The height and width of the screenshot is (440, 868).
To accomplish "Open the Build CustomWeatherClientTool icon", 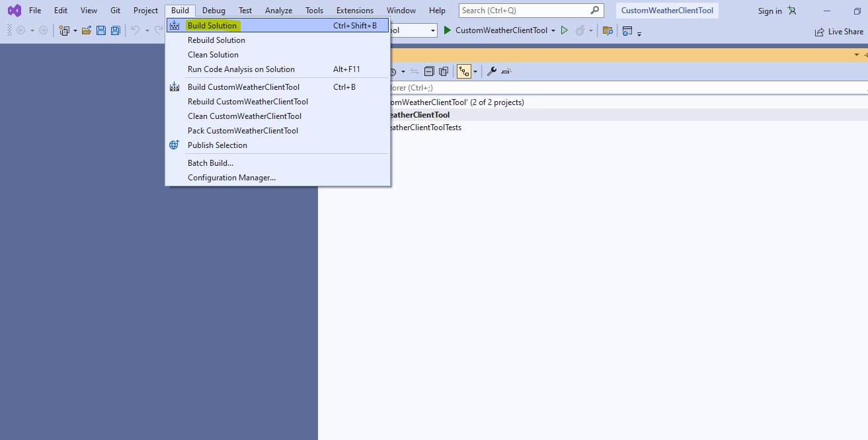I will tap(175, 86).
